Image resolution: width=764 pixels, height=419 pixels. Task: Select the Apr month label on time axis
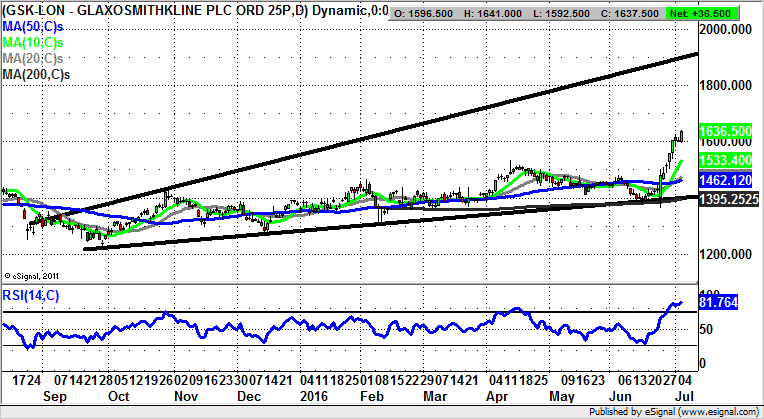click(x=500, y=397)
